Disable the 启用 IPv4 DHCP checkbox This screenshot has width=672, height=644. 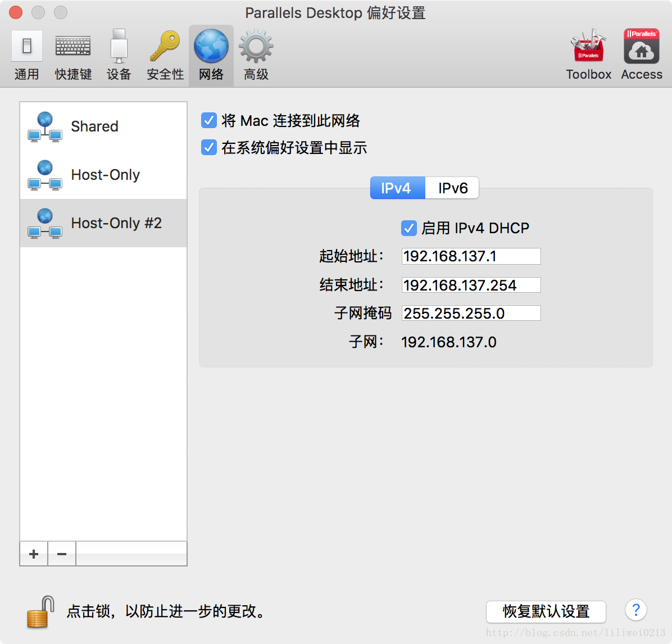click(x=409, y=228)
